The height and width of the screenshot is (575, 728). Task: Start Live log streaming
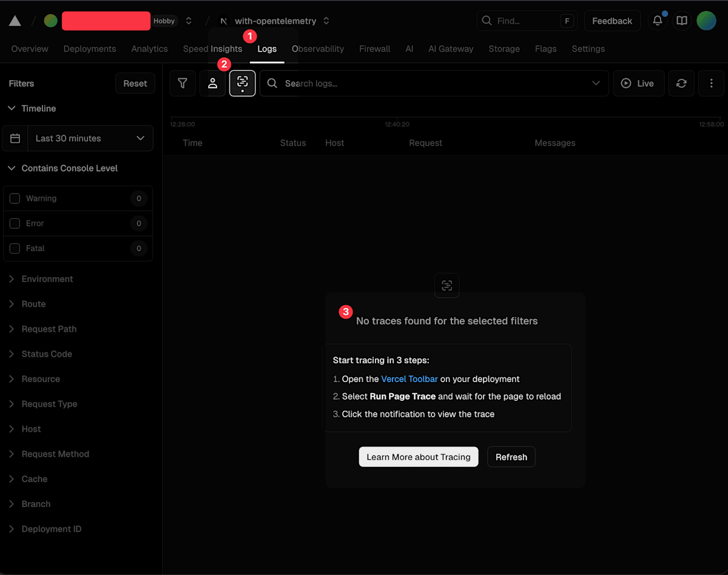639,83
